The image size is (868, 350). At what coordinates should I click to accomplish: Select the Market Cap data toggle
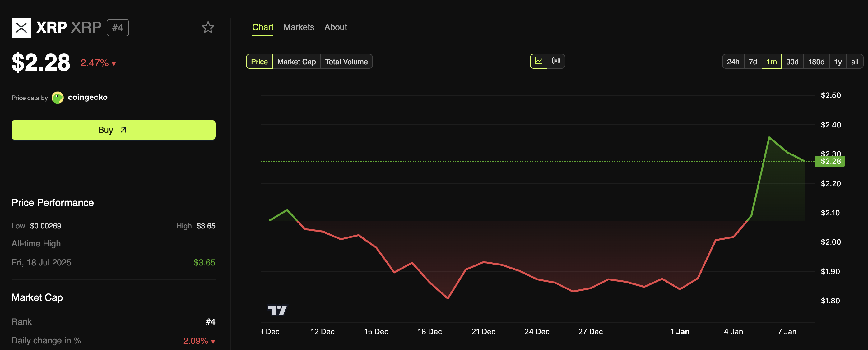point(296,62)
